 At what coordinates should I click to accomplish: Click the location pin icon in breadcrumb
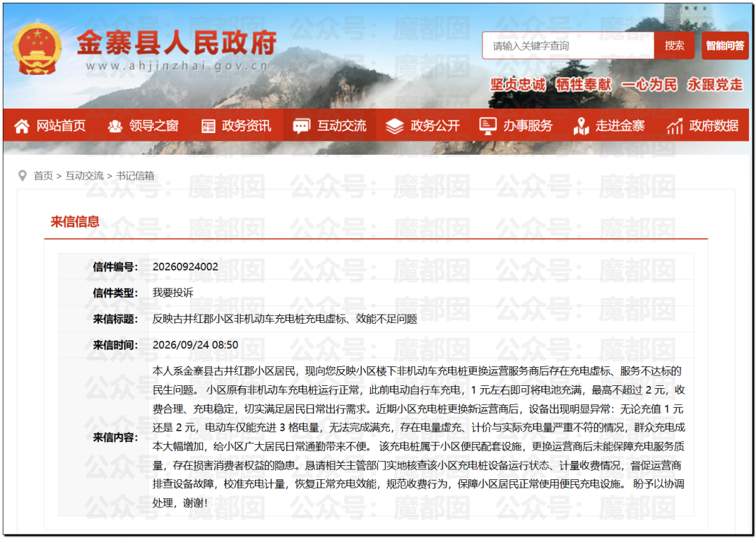click(x=22, y=176)
